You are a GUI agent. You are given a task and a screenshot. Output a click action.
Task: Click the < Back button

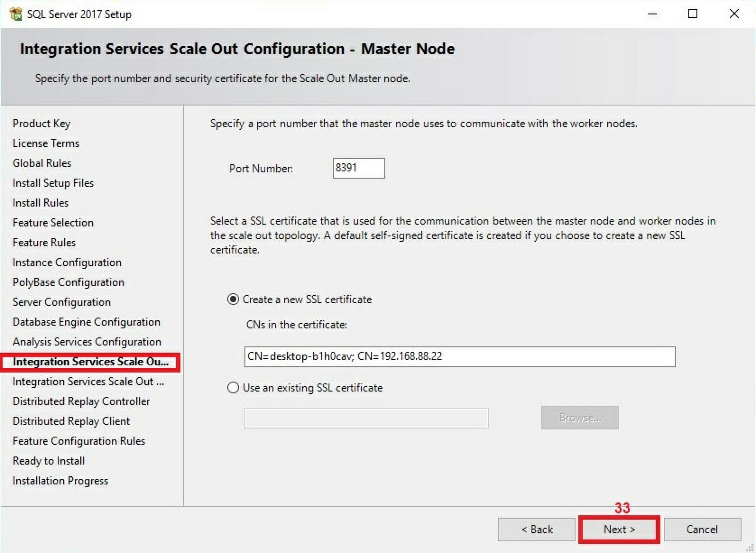(x=537, y=529)
